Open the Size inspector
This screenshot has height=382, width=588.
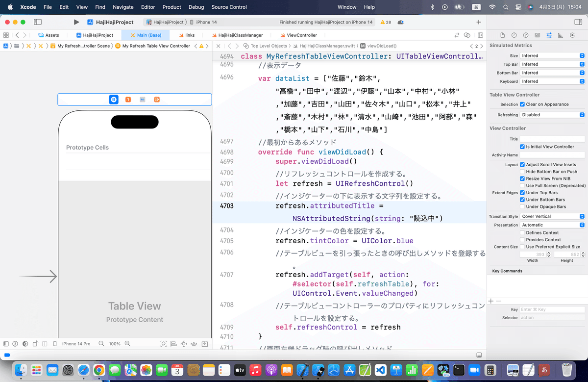(561, 35)
